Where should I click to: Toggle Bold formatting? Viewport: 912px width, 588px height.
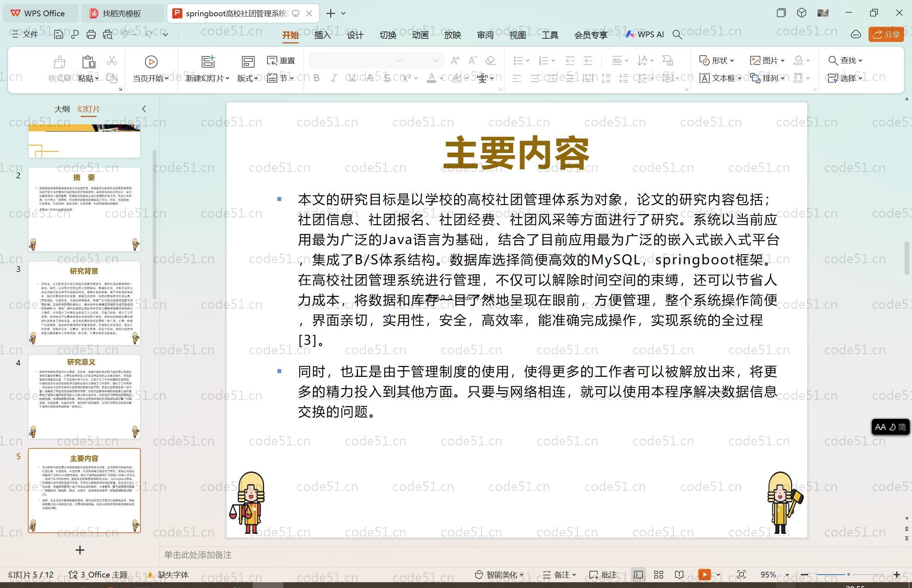click(316, 78)
